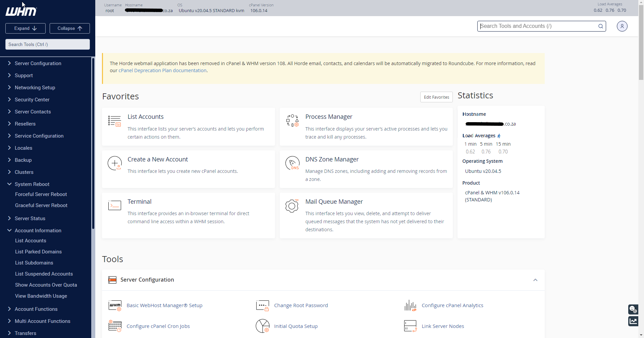Open the Mail Queue Manager gear icon
Image resolution: width=644 pixels, height=338 pixels.
pyautogui.click(x=292, y=206)
